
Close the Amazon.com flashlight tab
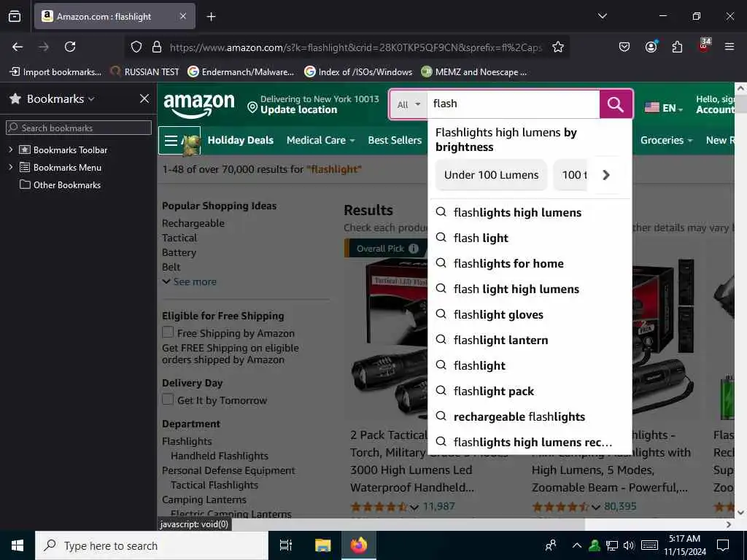[x=183, y=16]
